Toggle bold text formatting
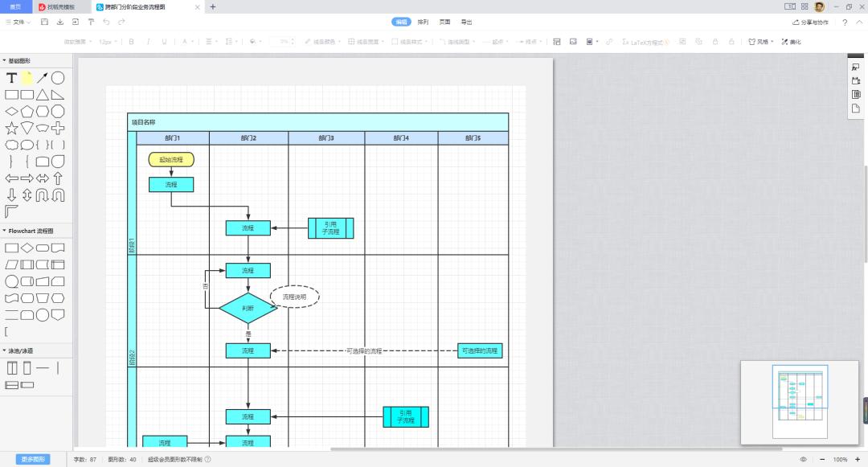Viewport: 868px width, 467px height. click(x=131, y=42)
